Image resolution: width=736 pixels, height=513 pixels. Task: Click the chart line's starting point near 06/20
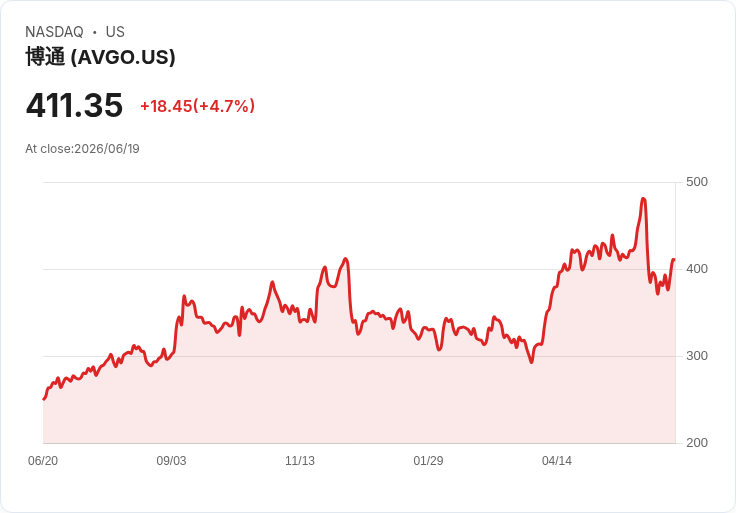[x=44, y=399]
